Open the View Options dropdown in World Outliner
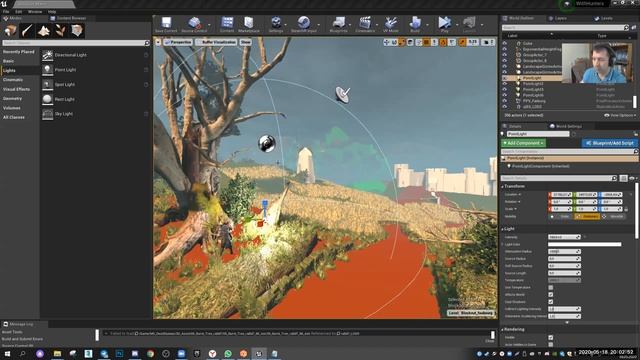640x360 pixels. click(x=620, y=116)
